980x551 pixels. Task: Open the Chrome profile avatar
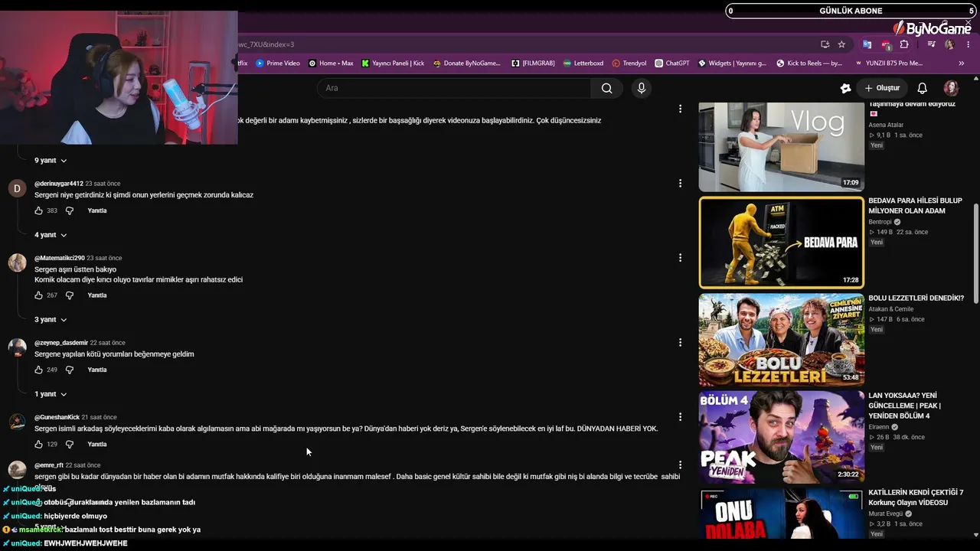pos(949,44)
